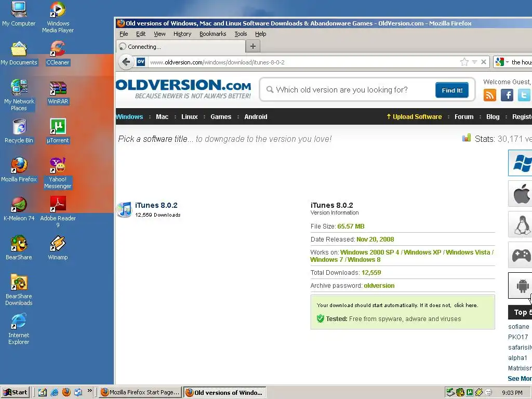Go back with the arrow button
This screenshot has height=399, width=532.
point(126,62)
